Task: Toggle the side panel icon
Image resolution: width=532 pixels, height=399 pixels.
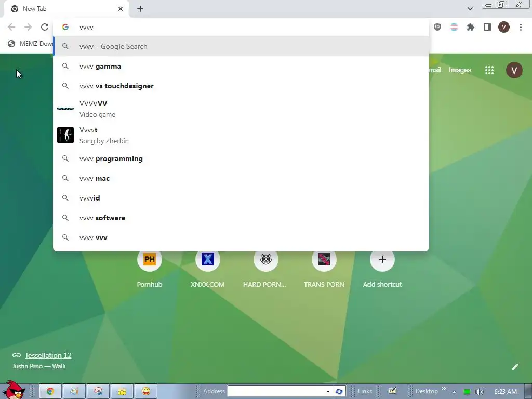Action: coord(487,27)
